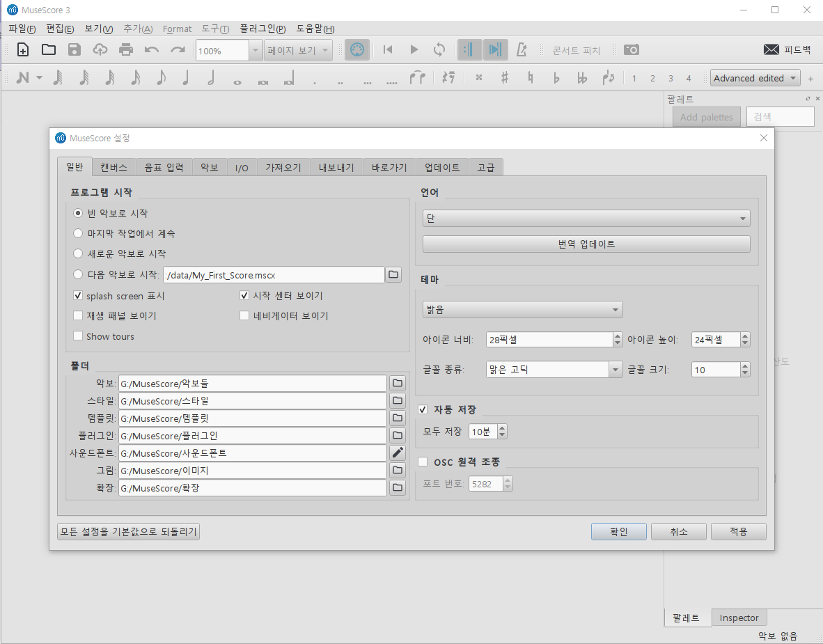Select the whole note duration icon
Viewport: 823px width, 644px height.
click(x=237, y=82)
